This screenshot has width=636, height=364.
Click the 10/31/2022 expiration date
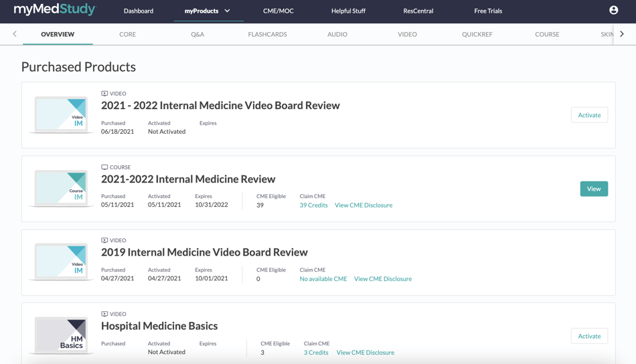click(212, 205)
